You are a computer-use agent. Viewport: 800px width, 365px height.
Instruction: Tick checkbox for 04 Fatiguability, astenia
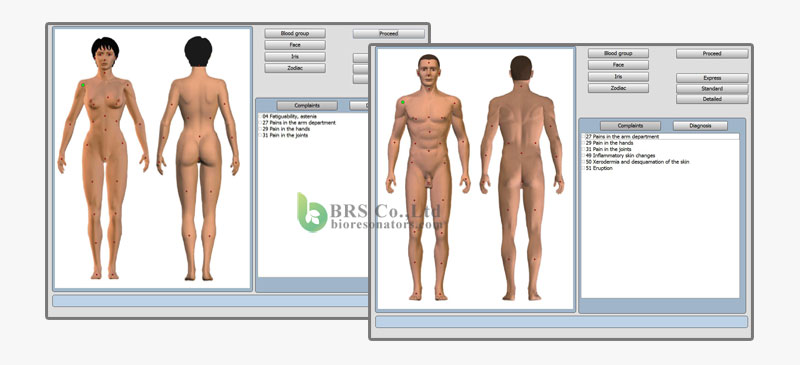click(x=261, y=116)
